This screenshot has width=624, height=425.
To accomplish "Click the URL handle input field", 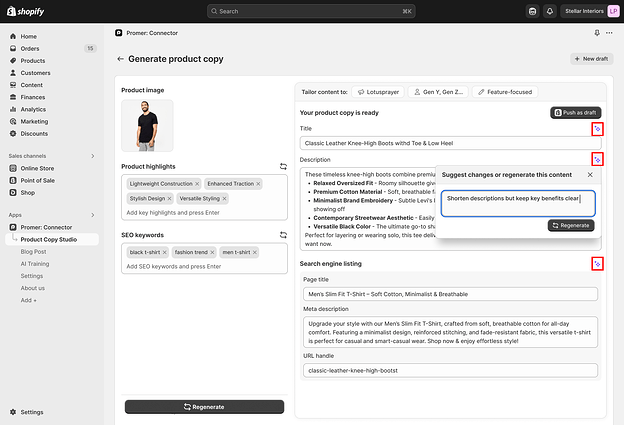I will pos(450,370).
